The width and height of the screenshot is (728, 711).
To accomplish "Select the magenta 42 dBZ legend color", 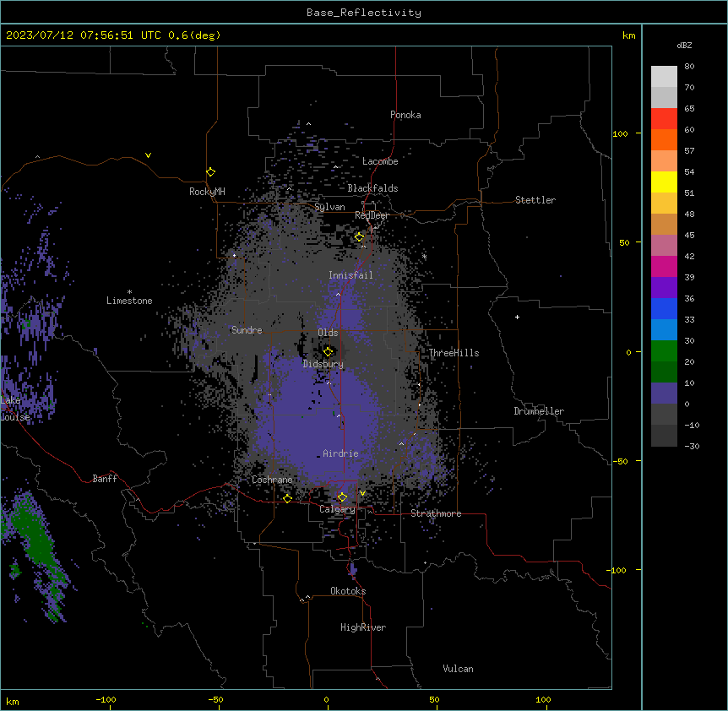I will (664, 266).
